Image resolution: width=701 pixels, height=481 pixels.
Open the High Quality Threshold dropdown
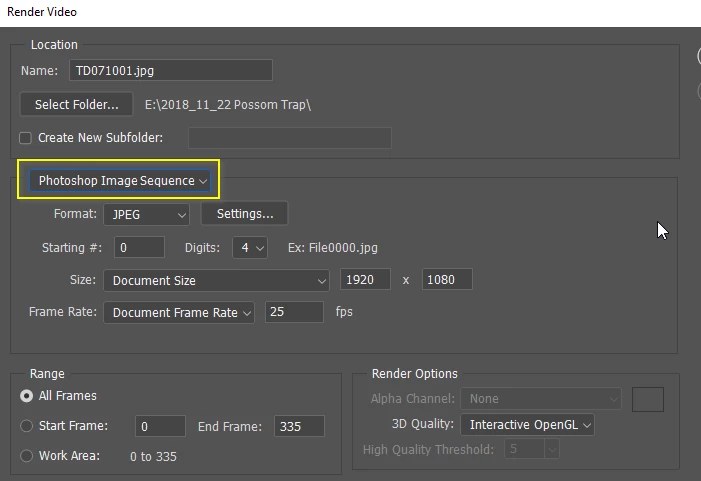pos(532,449)
